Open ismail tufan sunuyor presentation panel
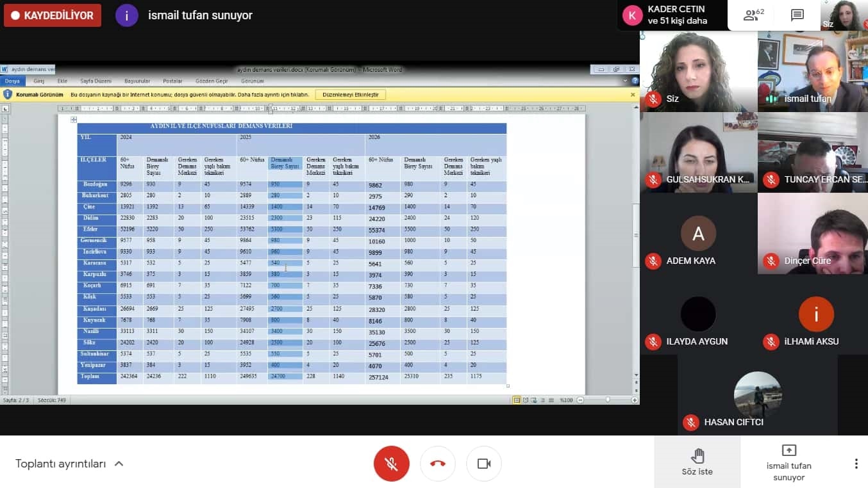The image size is (868, 488). (789, 462)
